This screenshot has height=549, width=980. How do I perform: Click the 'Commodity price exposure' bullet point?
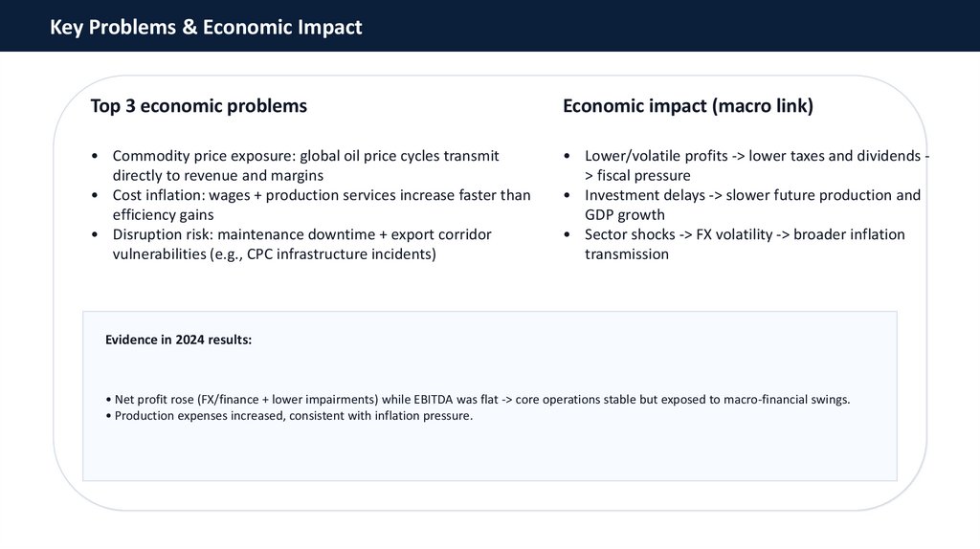click(x=305, y=165)
